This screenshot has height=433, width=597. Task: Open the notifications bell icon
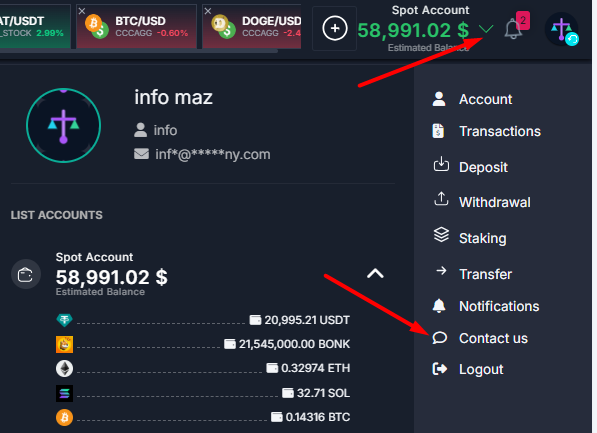tap(513, 29)
